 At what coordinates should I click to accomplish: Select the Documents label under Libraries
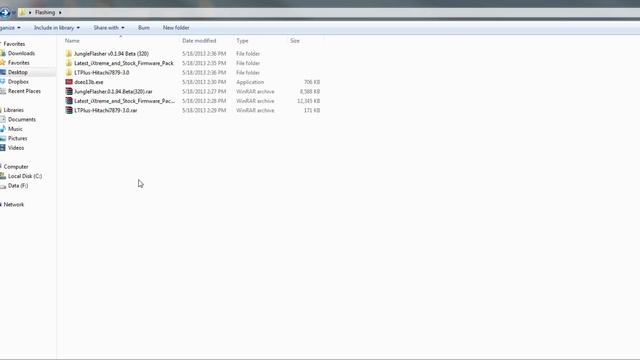(x=22, y=119)
